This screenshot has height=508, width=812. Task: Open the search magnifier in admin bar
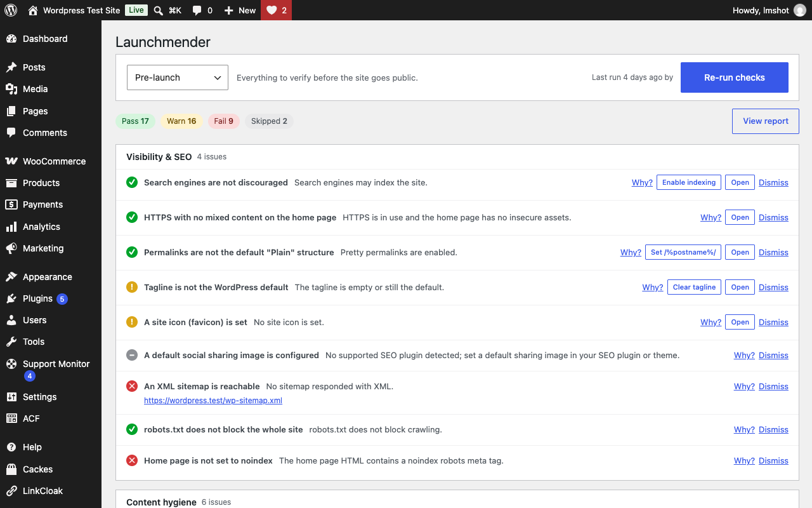click(x=159, y=10)
